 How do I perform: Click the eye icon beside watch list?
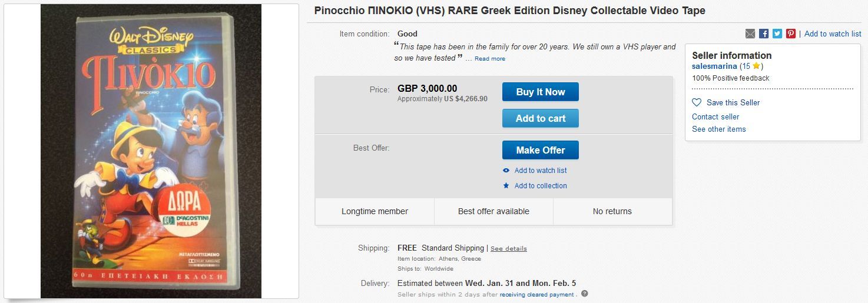click(x=506, y=171)
